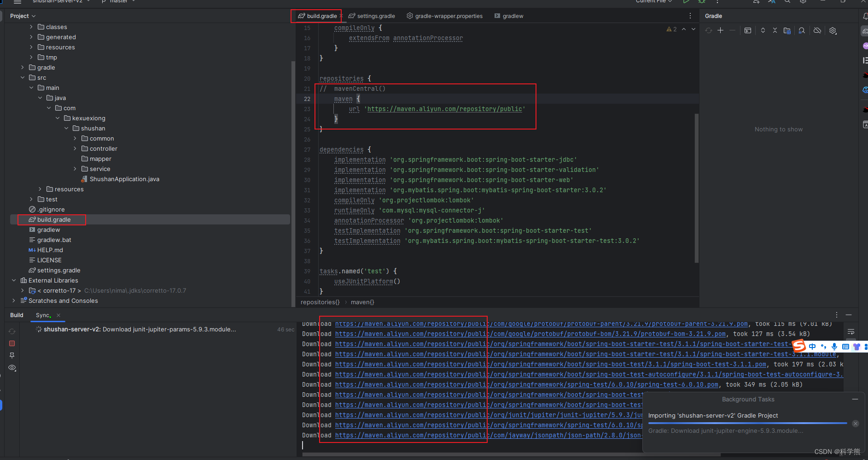
Task: Collapse the kexuexiong package
Action: tap(58, 118)
